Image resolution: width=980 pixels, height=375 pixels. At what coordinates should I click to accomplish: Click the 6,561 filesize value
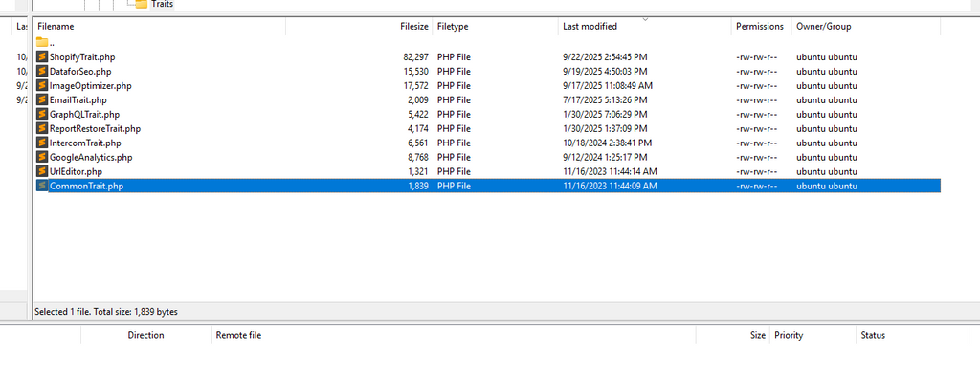pyautogui.click(x=419, y=143)
